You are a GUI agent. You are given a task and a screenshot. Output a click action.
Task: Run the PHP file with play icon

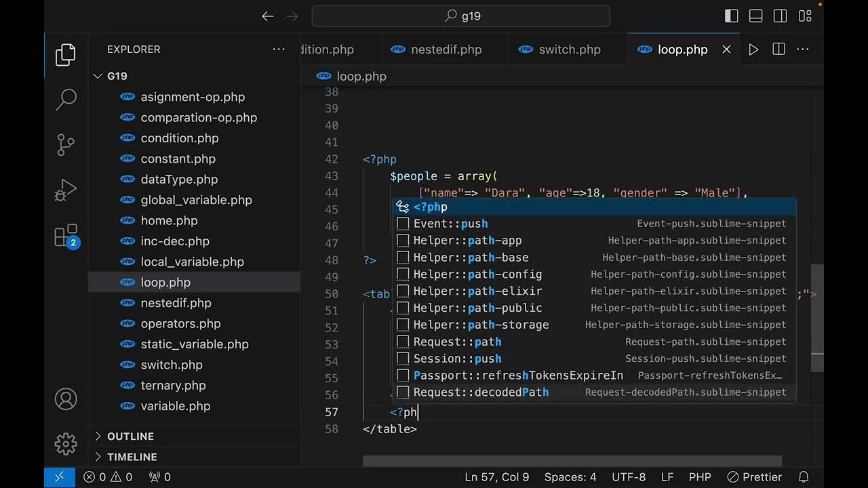(753, 49)
